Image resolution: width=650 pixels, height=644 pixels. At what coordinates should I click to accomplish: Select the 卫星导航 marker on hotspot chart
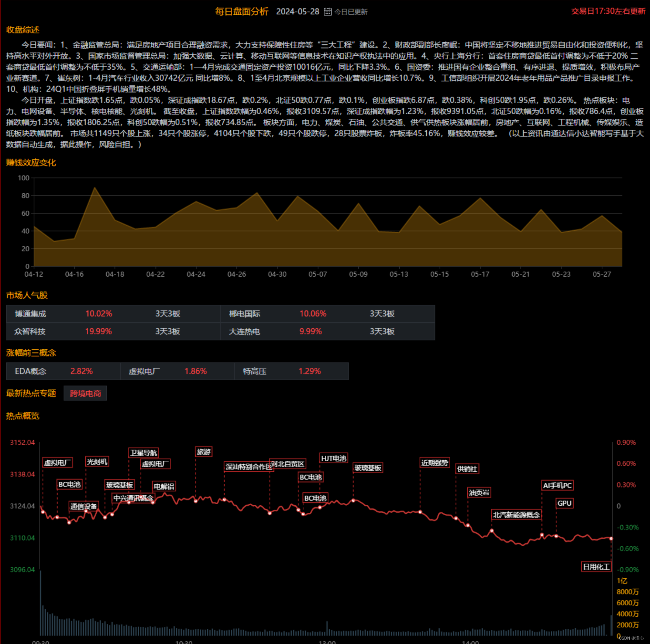pos(144,453)
